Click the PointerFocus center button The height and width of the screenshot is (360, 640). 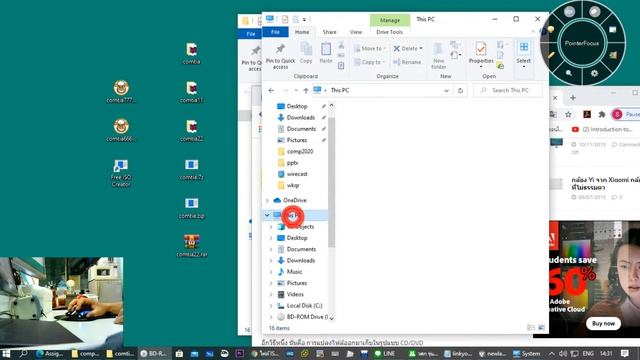click(582, 43)
